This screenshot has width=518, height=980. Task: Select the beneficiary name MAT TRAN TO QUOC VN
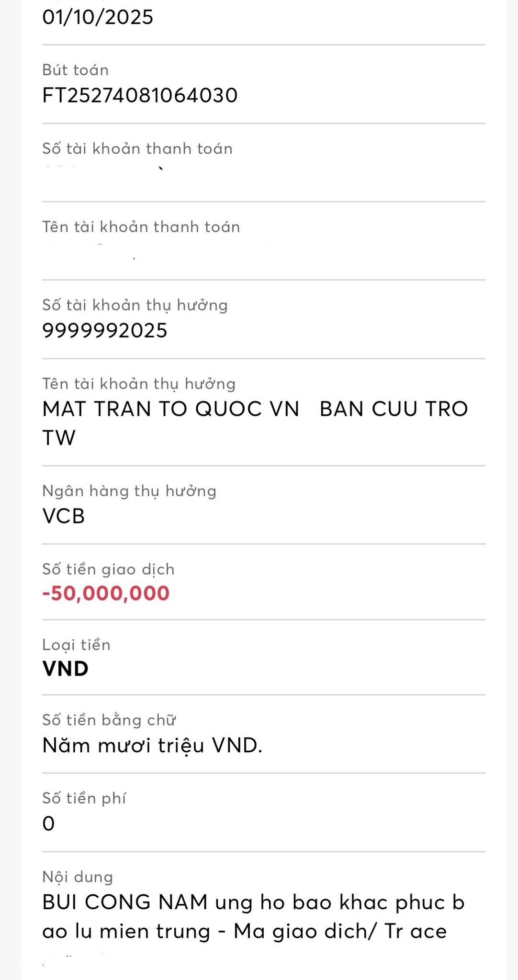(x=171, y=409)
